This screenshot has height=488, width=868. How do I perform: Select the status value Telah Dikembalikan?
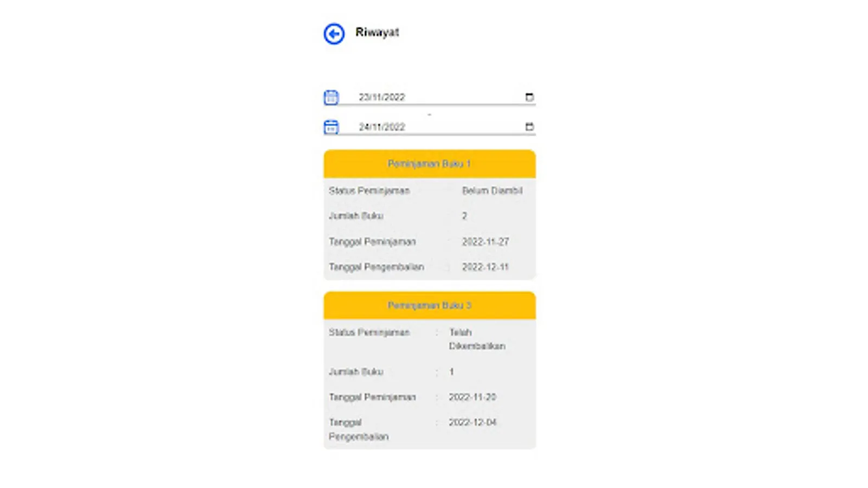pos(477,339)
